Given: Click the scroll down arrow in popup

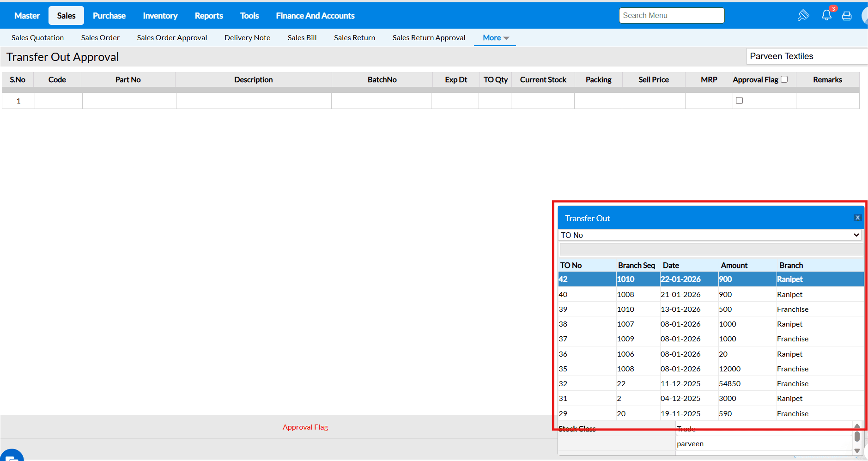Looking at the screenshot, I should pos(857,450).
